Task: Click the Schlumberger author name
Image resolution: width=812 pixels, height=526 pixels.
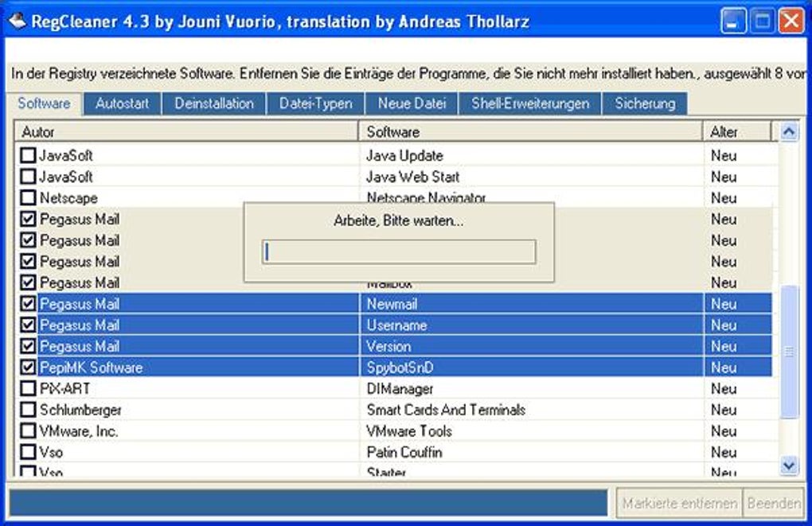Action: click(80, 410)
